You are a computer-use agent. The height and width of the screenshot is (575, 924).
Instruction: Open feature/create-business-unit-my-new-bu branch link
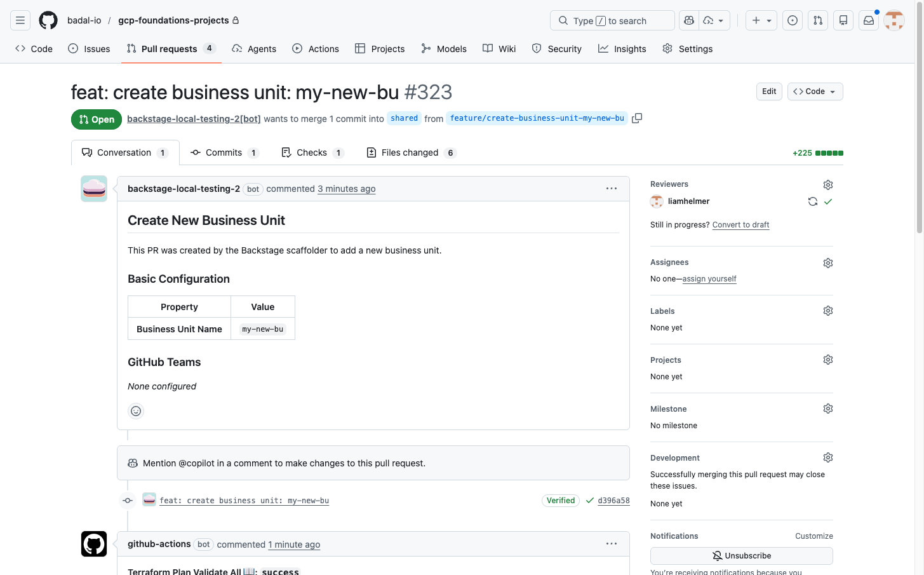[x=537, y=118]
